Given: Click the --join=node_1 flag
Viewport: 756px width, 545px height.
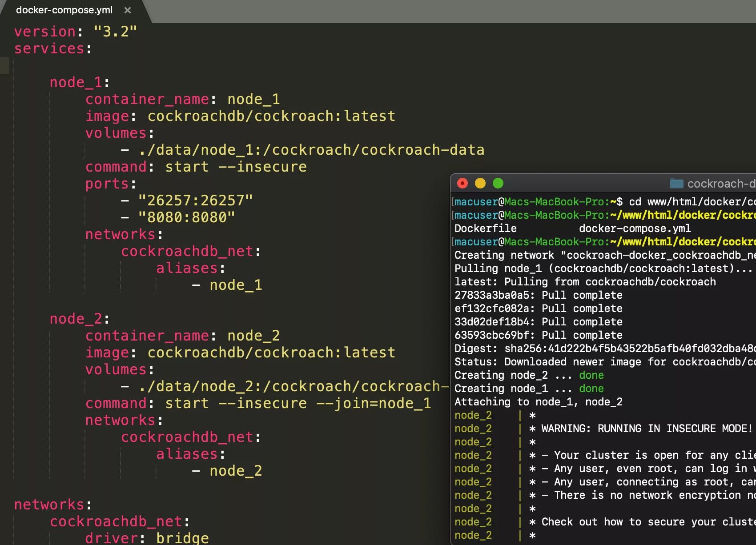Looking at the screenshot, I should [x=374, y=403].
